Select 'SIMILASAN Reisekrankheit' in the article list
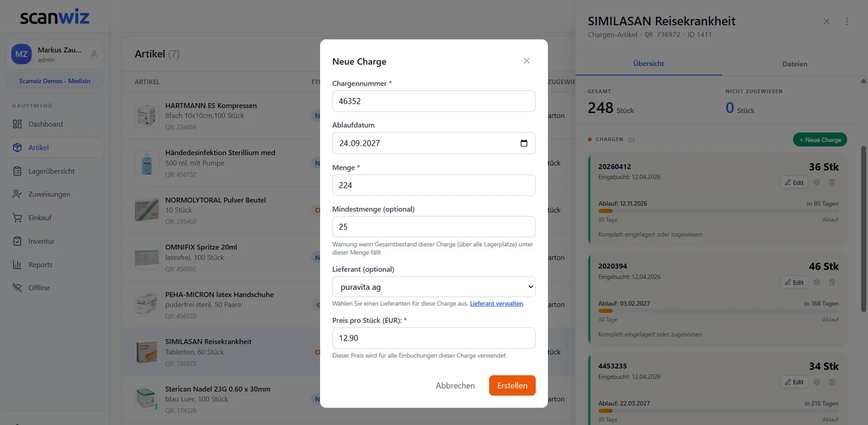868x425 pixels. [x=208, y=342]
